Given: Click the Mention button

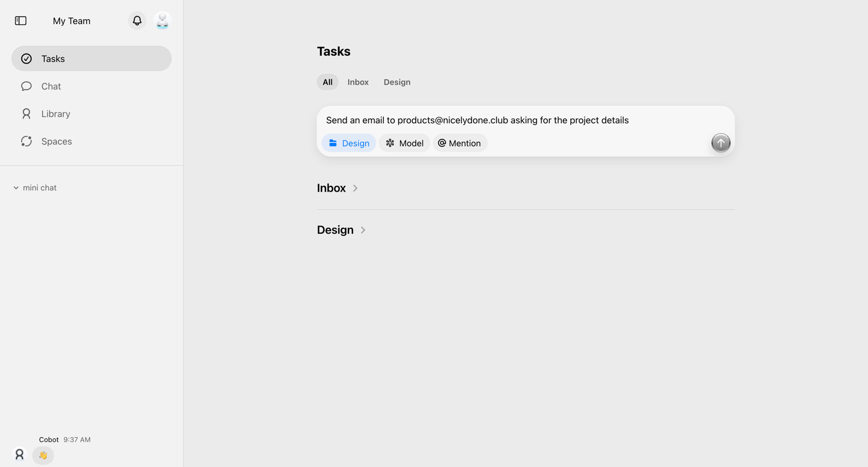Looking at the screenshot, I should [460, 143].
